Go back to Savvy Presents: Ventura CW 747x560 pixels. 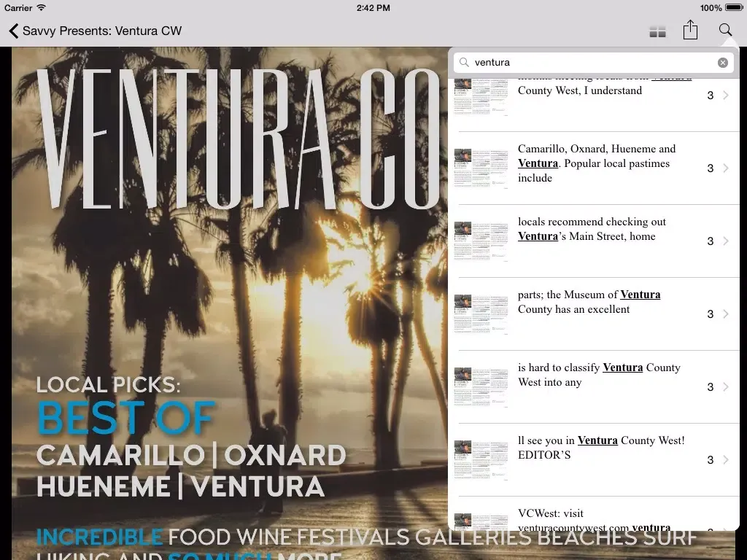[96, 31]
